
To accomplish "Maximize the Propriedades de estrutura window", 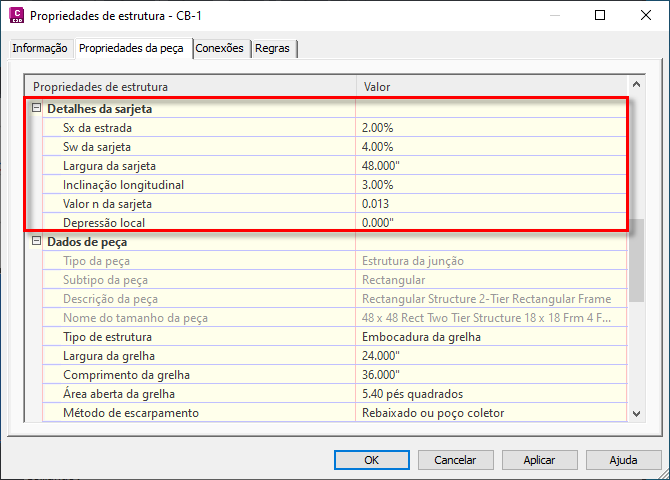I will 600,15.
